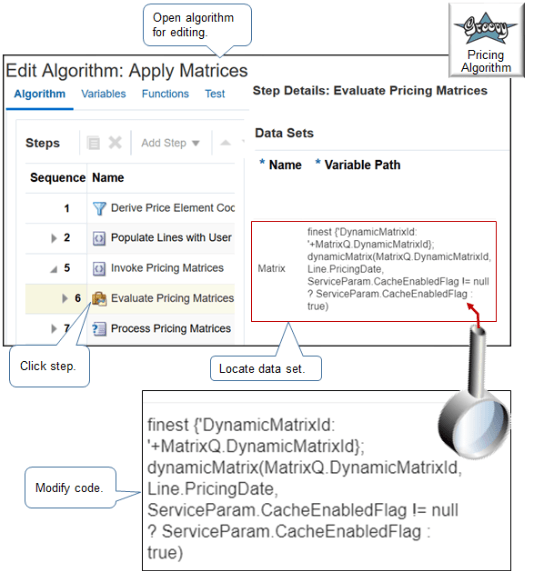Click the briefcase icon of Evaluate Pricing Matrices
554x572 pixels.
99,299
